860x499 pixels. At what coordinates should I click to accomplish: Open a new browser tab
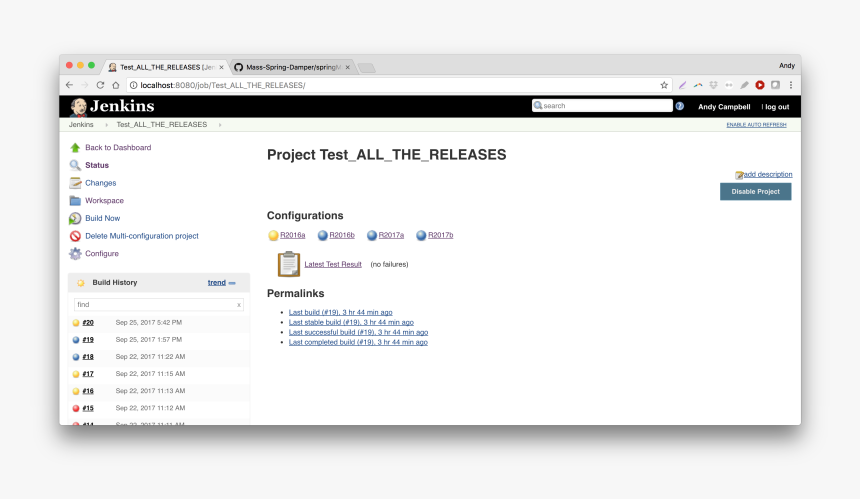(366, 67)
